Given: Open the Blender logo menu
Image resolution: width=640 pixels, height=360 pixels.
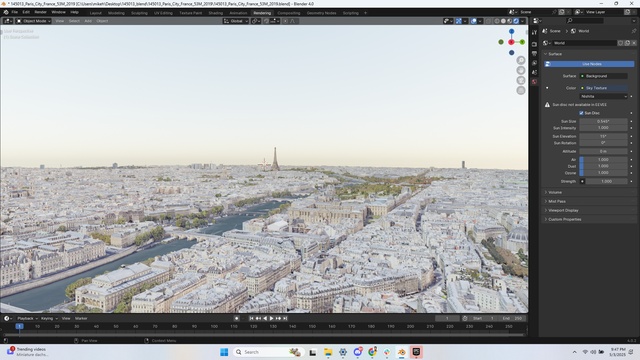Looking at the screenshot, I should tap(6, 12).
